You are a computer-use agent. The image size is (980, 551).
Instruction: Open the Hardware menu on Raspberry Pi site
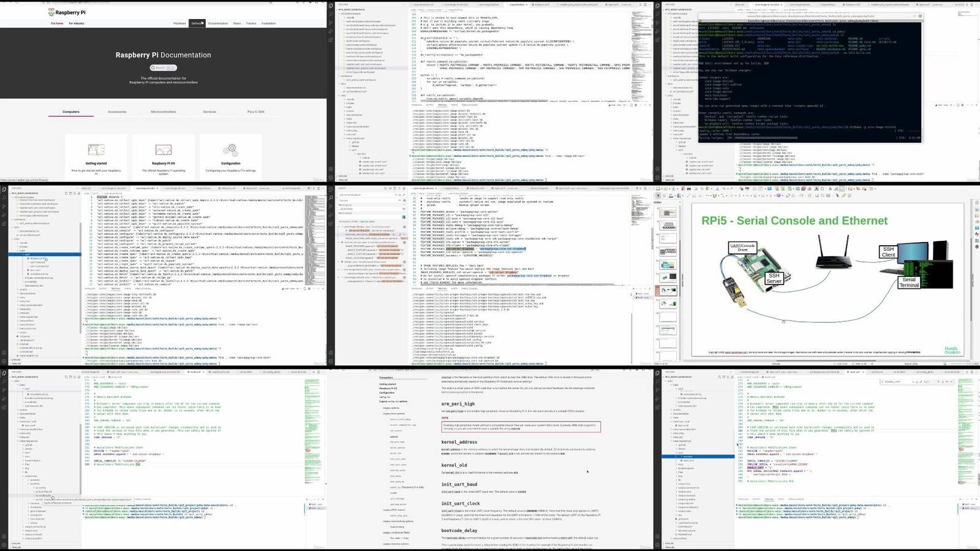point(179,23)
